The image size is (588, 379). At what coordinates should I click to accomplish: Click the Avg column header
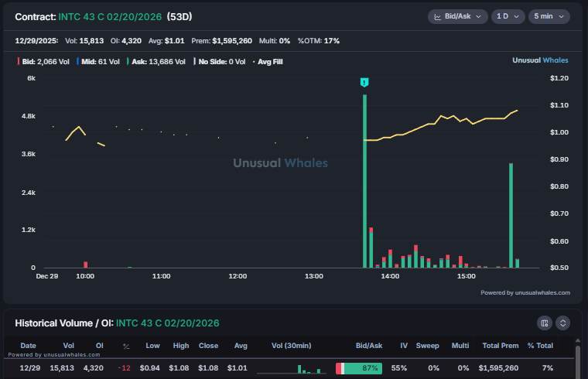click(x=241, y=346)
